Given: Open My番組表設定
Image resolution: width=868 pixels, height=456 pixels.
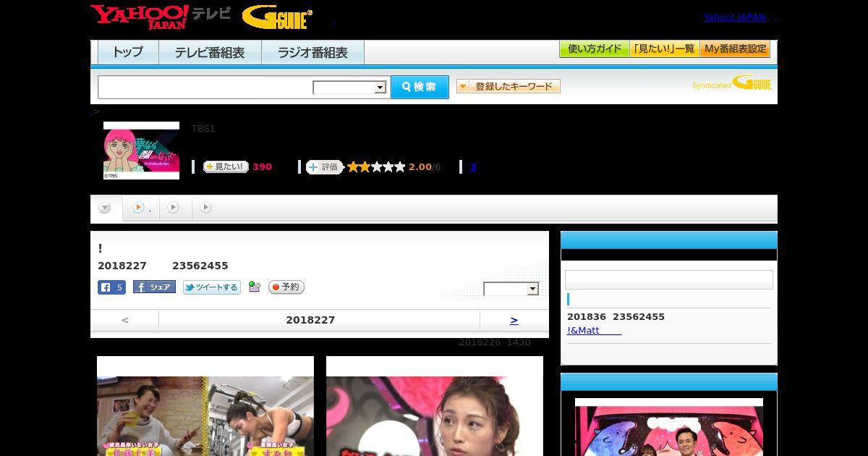Looking at the screenshot, I should point(735,49).
